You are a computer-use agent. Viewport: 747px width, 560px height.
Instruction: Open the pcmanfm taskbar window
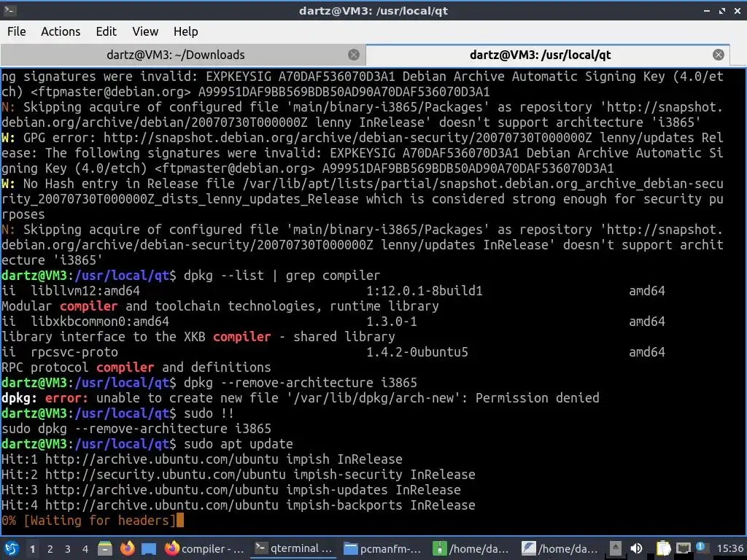[x=382, y=548]
